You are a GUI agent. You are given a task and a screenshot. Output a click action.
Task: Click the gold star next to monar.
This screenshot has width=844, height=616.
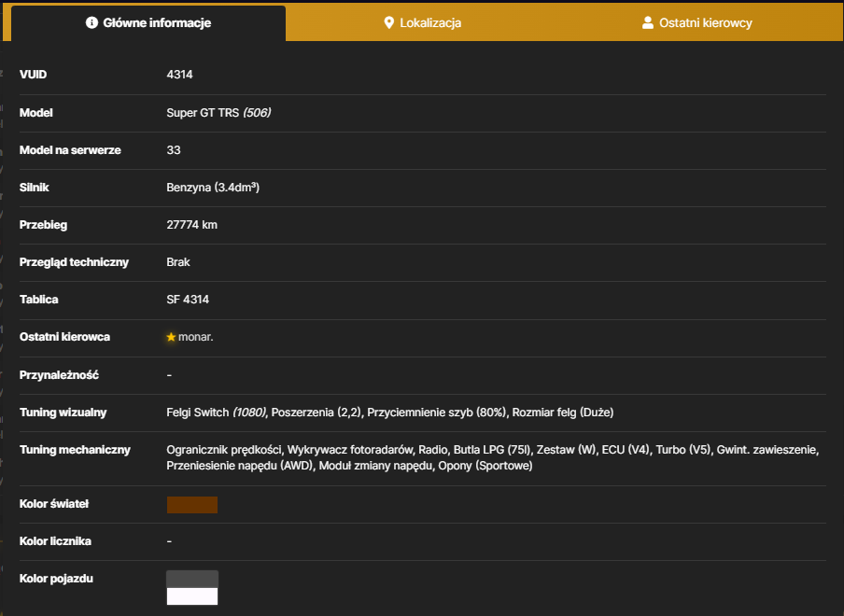[171, 337]
